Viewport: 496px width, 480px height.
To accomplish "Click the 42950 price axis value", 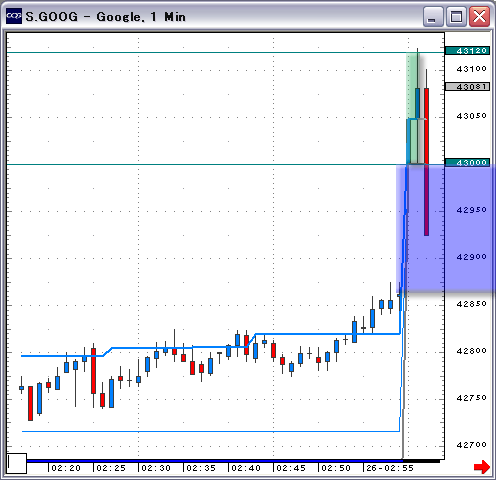I will 471,210.
